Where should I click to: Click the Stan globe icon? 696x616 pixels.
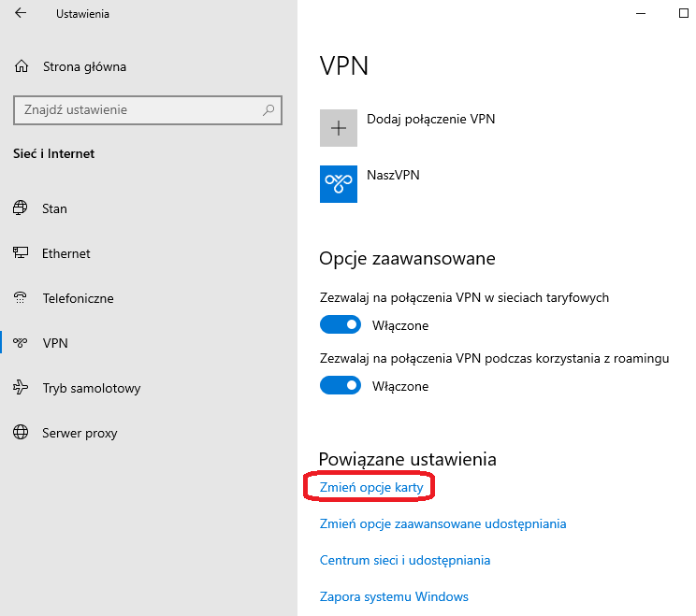click(21, 208)
